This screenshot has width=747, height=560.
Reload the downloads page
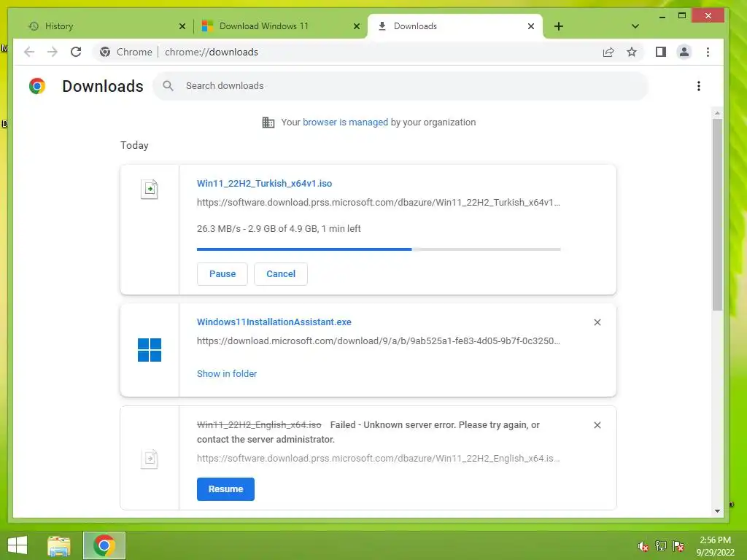76,52
